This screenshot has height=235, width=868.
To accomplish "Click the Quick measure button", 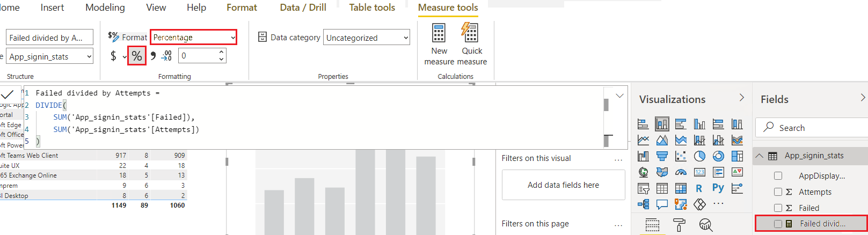I will (471, 44).
